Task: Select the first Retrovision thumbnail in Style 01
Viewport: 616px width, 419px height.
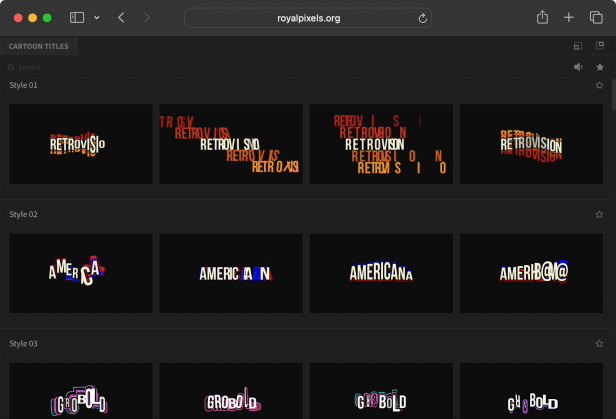Action: pyautogui.click(x=81, y=144)
